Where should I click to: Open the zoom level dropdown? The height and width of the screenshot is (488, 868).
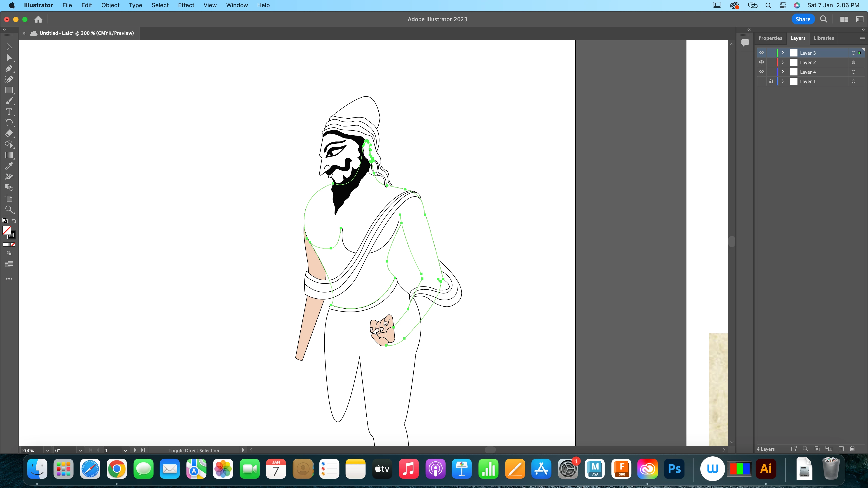[47, 450]
